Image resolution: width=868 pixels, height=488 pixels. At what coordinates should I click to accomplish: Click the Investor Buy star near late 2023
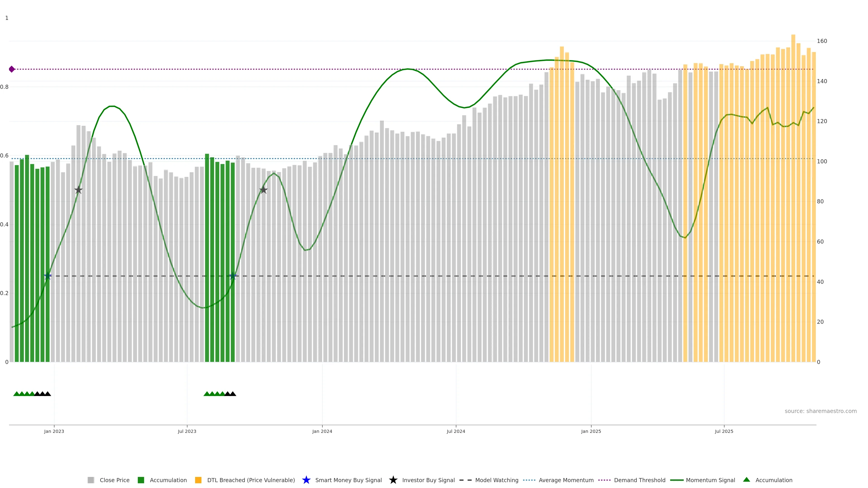[264, 190]
